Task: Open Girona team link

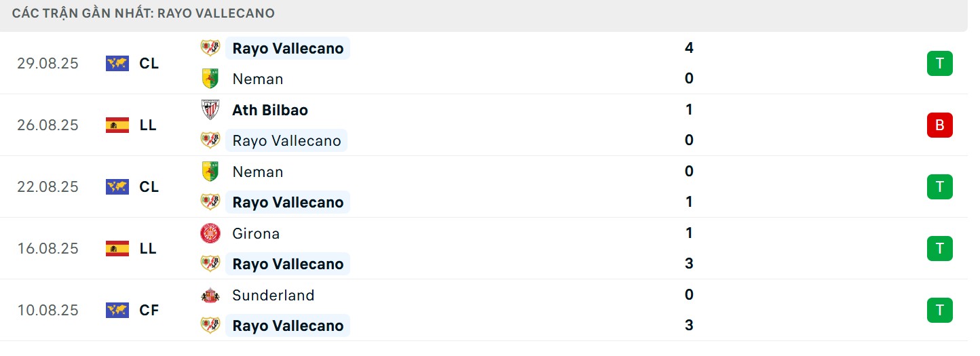Action: coord(256,233)
